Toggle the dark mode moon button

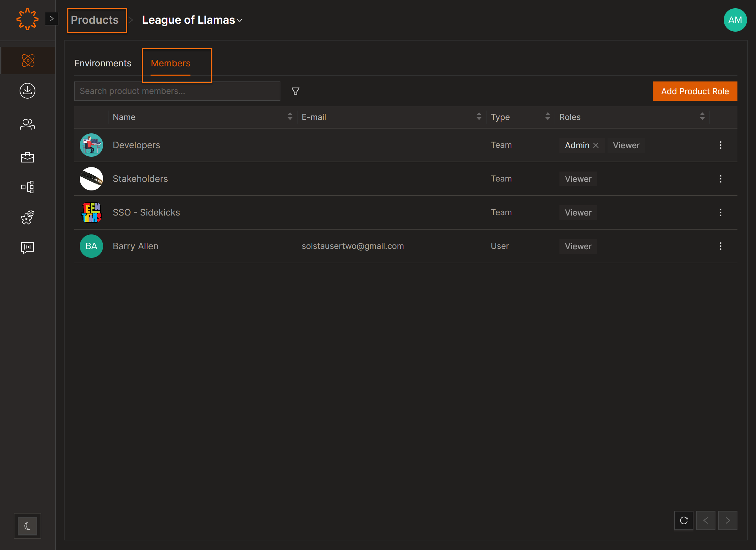click(27, 526)
